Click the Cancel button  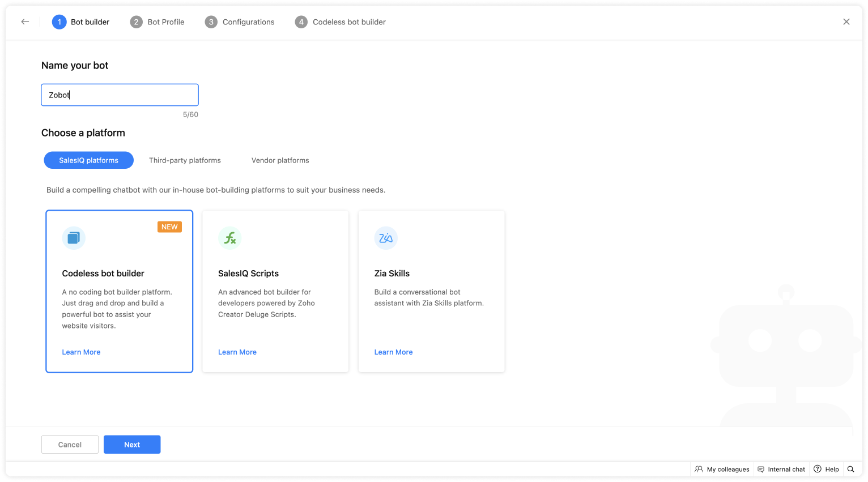pyautogui.click(x=70, y=445)
